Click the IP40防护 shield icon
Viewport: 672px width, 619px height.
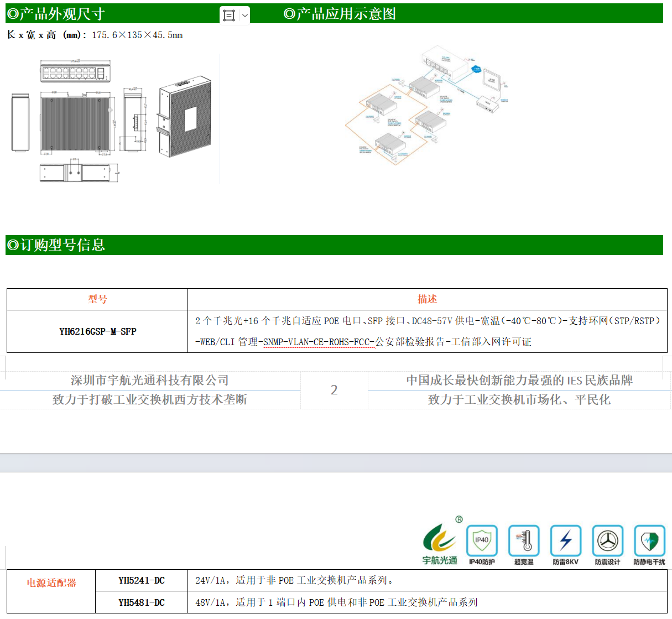tap(482, 540)
